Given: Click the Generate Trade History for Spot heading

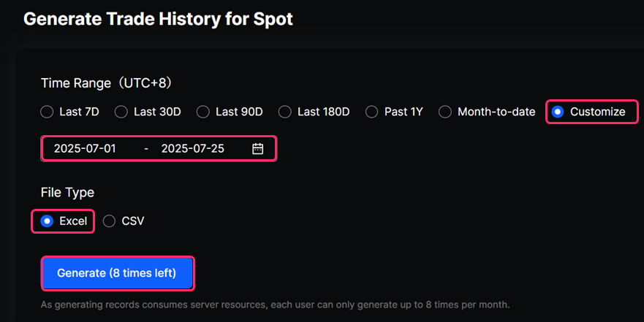Looking at the screenshot, I should point(158,19).
